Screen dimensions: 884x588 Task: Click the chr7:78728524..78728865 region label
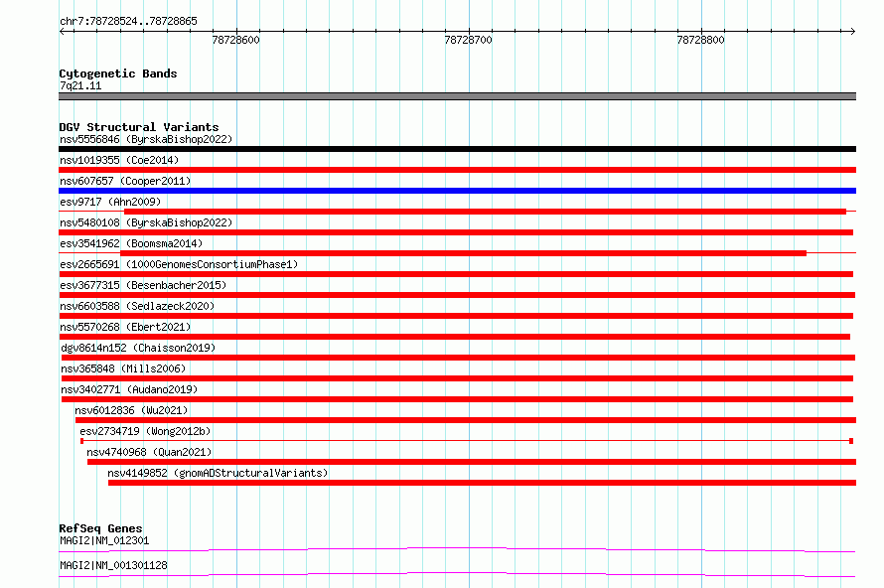tap(128, 21)
